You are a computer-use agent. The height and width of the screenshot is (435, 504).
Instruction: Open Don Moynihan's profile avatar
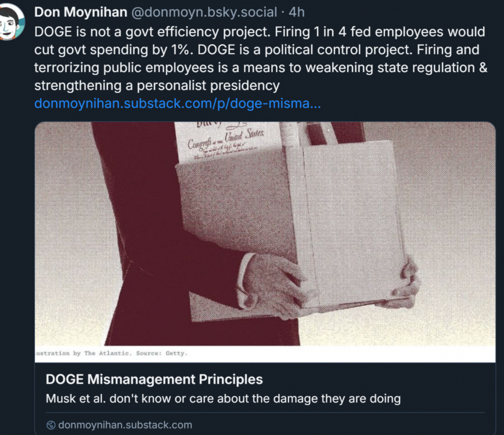[11, 22]
